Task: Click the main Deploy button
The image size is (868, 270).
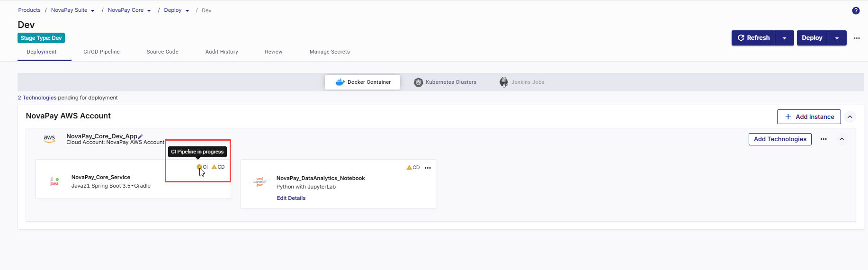Action: 812,38
